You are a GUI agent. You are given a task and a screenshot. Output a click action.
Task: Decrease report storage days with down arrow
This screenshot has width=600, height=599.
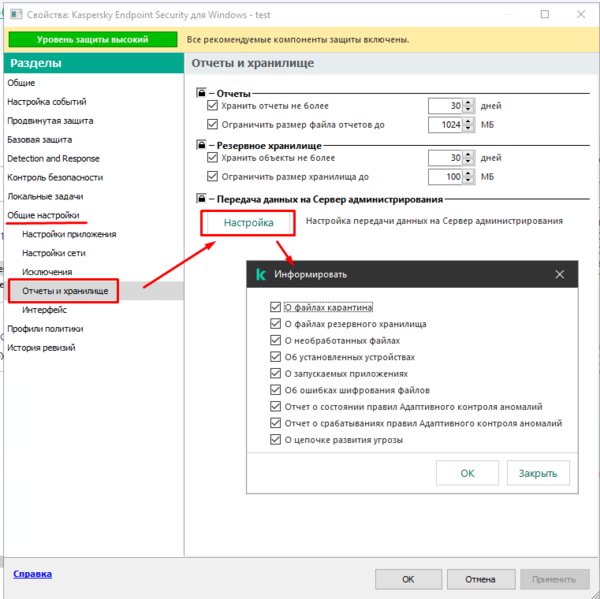pyautogui.click(x=468, y=109)
